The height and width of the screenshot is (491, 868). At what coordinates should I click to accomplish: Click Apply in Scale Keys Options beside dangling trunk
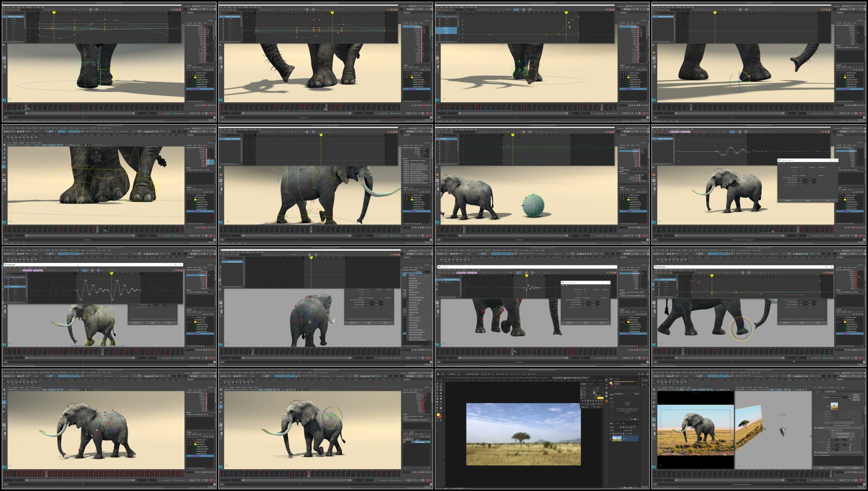(586, 323)
